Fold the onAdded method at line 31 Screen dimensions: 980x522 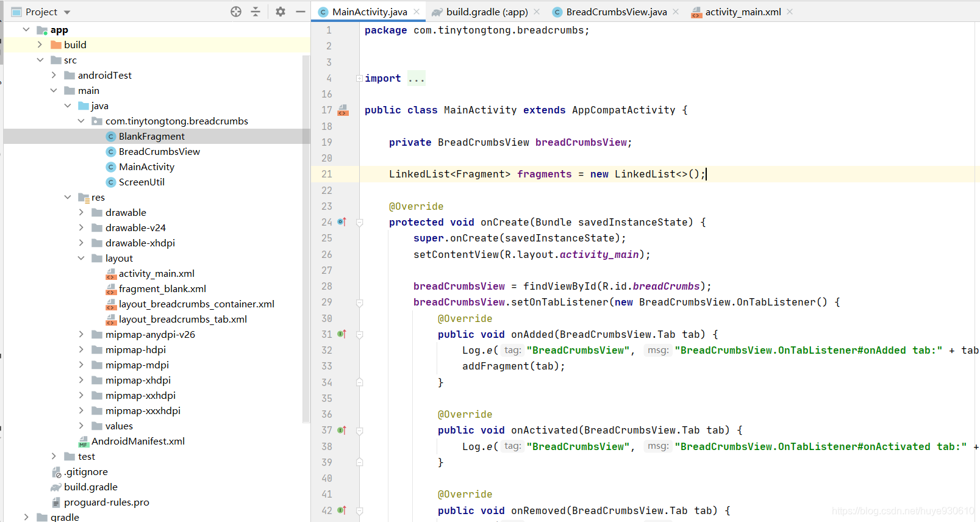tap(360, 335)
